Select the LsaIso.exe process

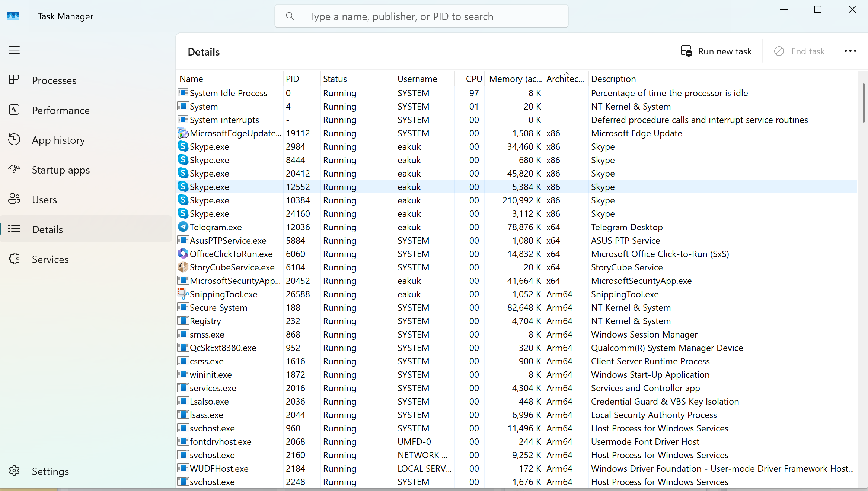[x=517, y=401]
